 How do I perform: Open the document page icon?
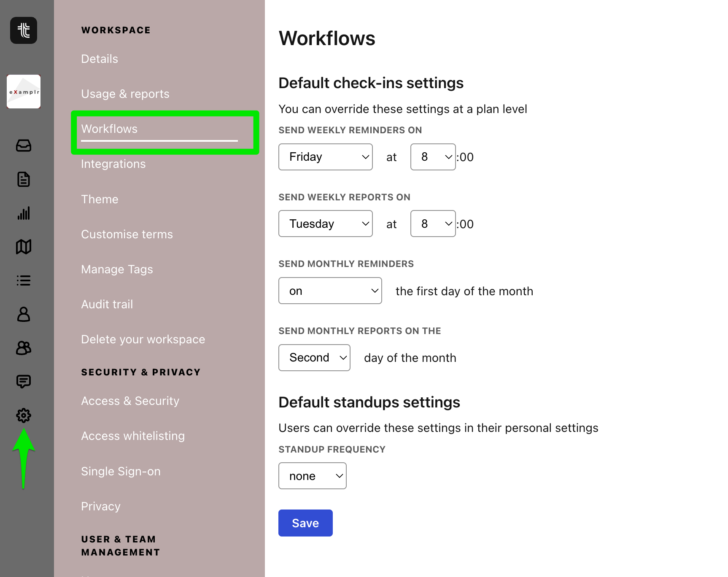[24, 179]
